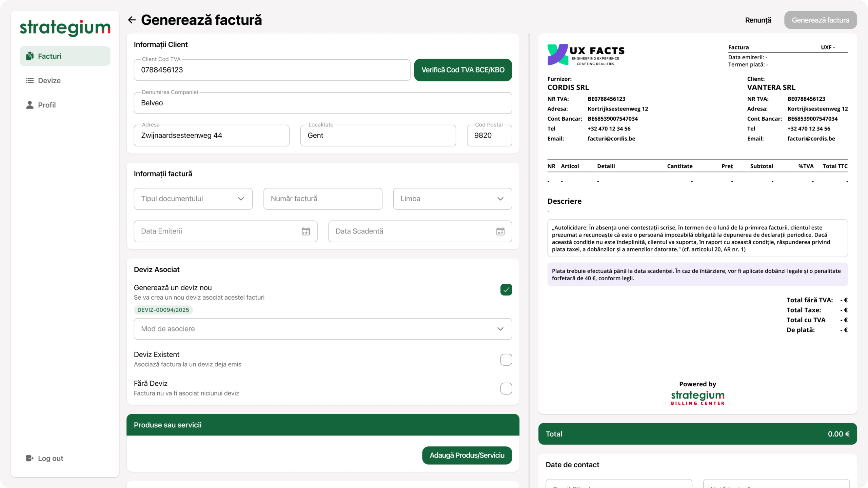Click the DEVIZ-00094/2025 tag
Image resolution: width=868 pixels, height=488 pixels.
163,310
